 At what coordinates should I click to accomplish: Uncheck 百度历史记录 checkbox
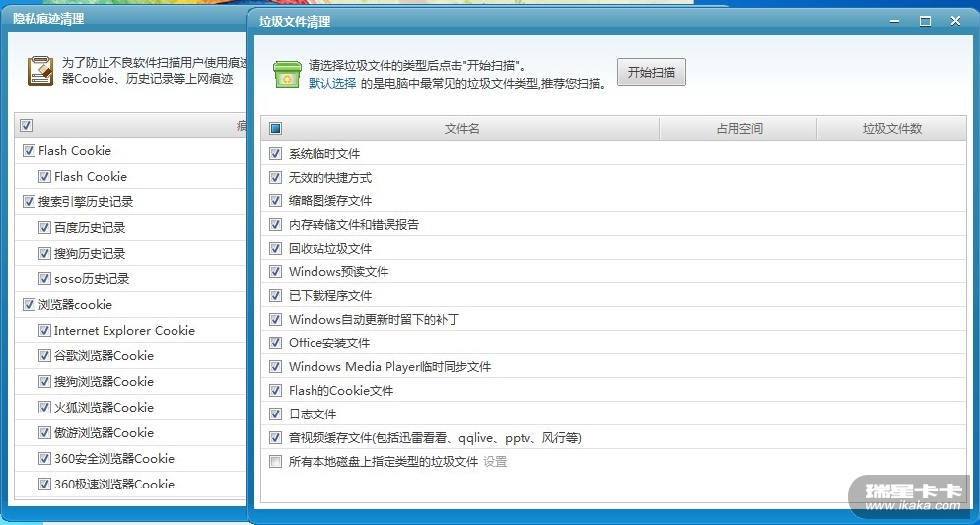coord(44,228)
